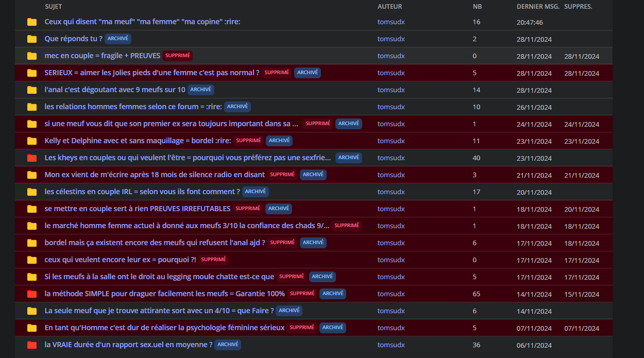Click folder icon for 'les relations hommes femmes' topic

click(32, 107)
